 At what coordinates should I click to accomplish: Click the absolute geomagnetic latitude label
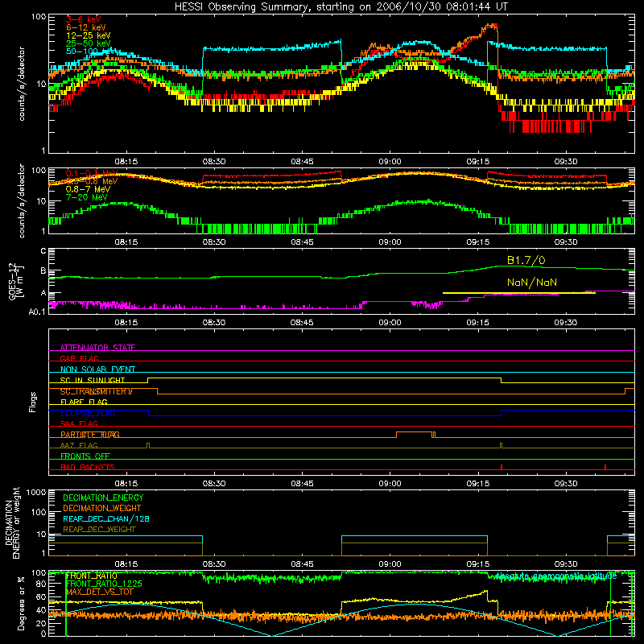pos(556,576)
